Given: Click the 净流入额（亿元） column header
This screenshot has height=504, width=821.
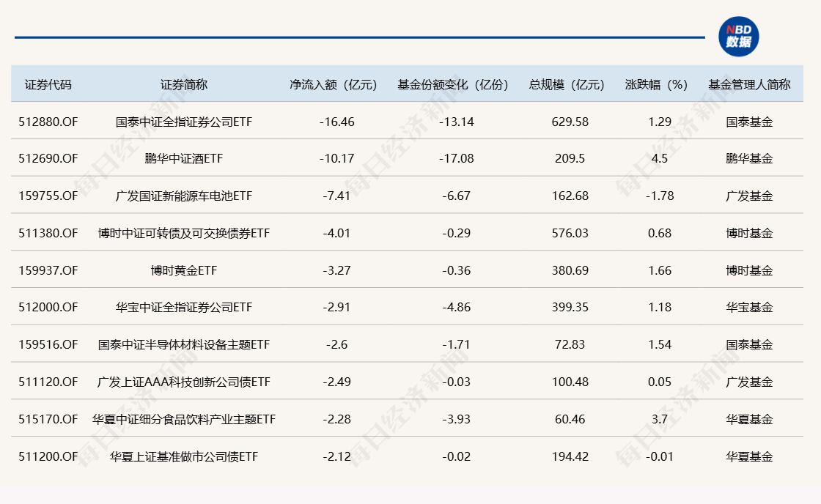Looking at the screenshot, I should point(334,85).
